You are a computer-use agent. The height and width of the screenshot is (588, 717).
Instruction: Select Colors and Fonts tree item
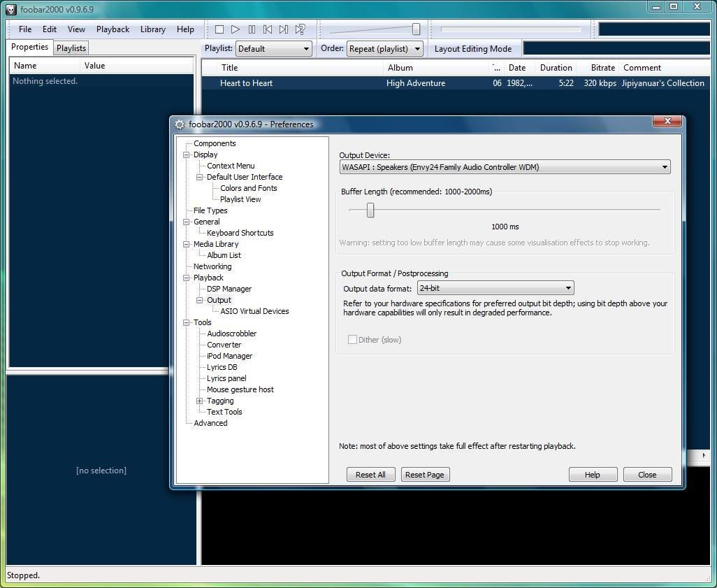(x=248, y=188)
